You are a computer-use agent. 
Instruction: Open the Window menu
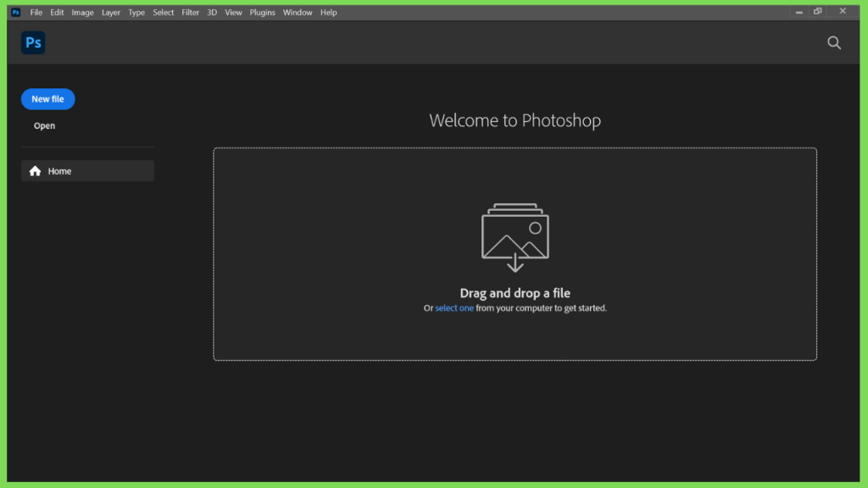(298, 12)
